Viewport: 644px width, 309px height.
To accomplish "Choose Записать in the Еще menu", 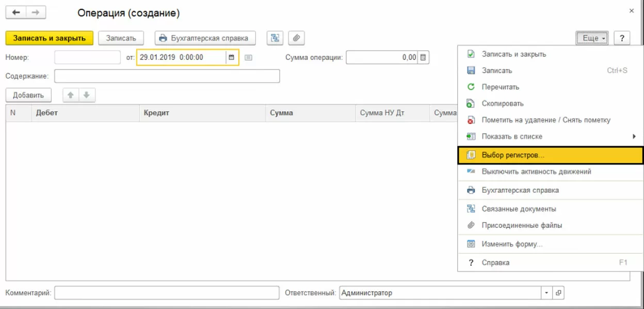I will click(550, 70).
